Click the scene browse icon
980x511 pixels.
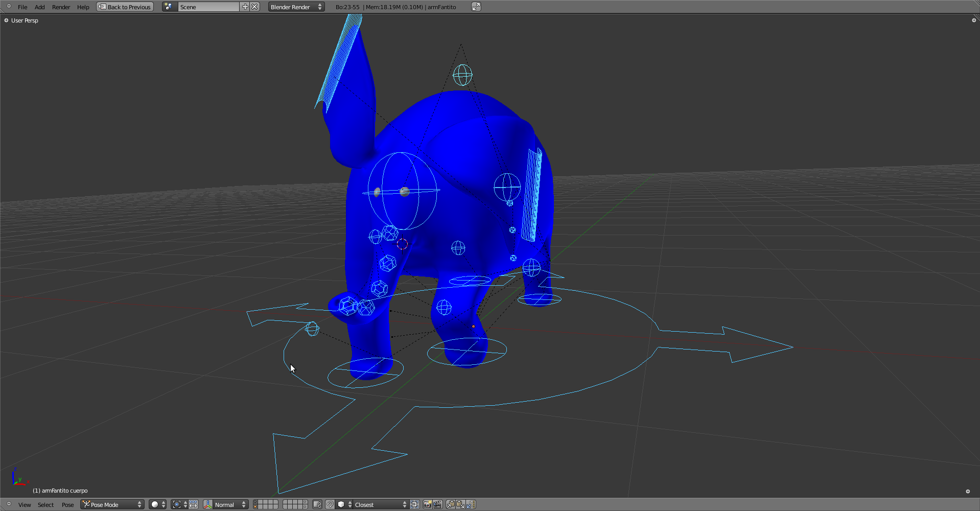click(x=169, y=7)
